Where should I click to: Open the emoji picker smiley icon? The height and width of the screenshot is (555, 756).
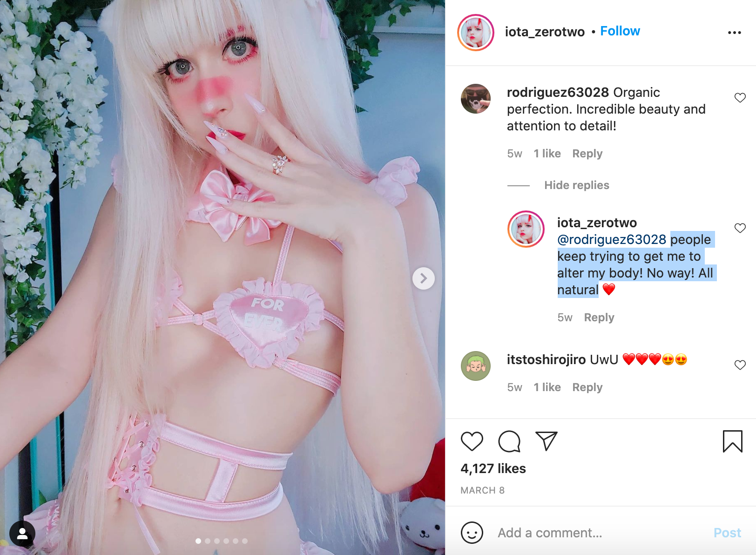472,532
